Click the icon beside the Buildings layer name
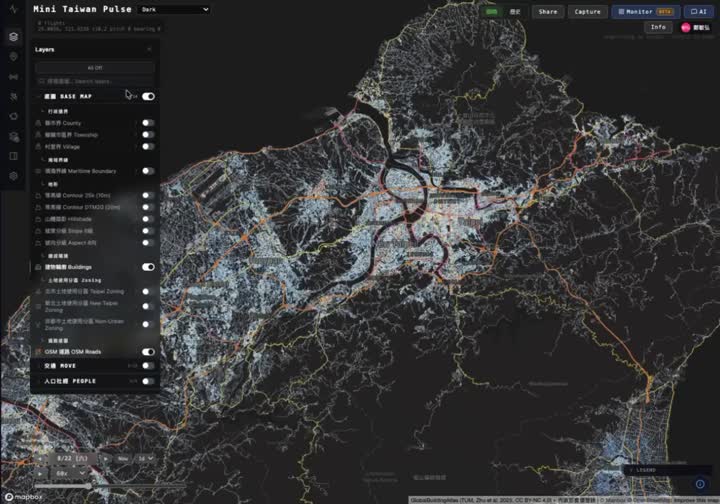The height and width of the screenshot is (504, 720). point(39,267)
